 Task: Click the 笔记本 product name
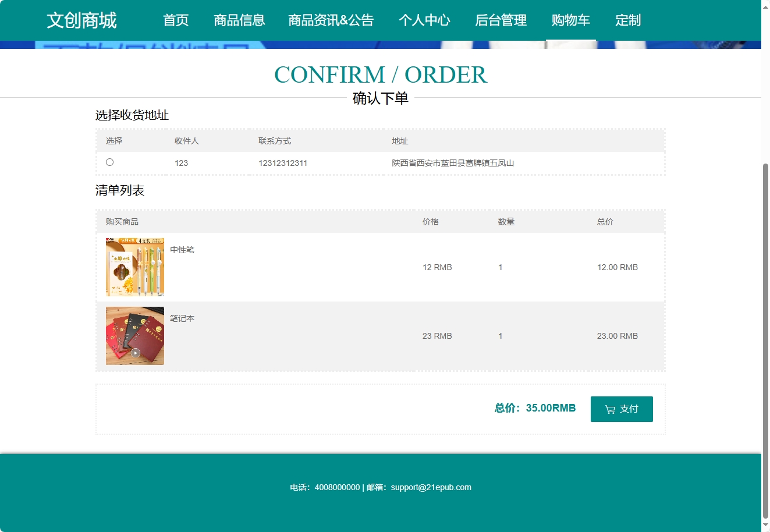pyautogui.click(x=182, y=318)
